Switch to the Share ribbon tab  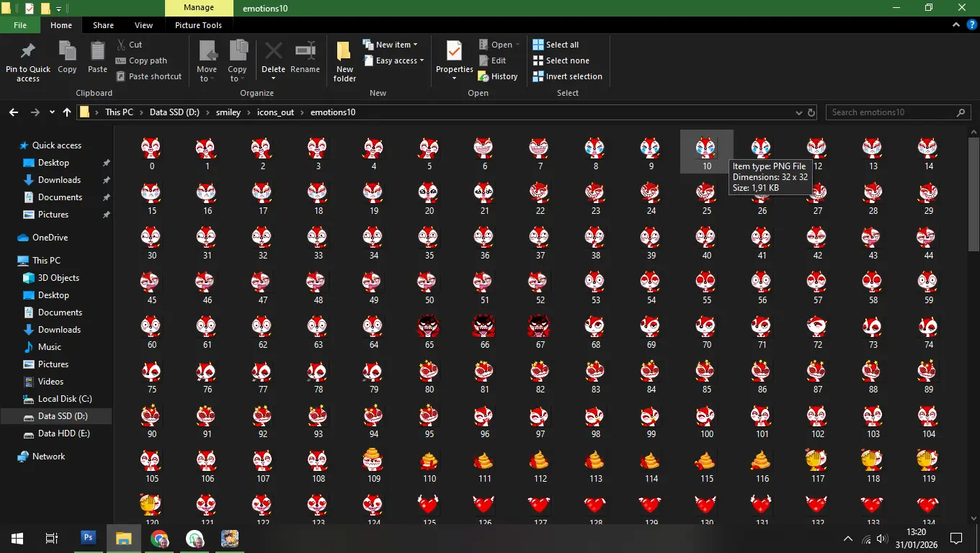click(103, 25)
